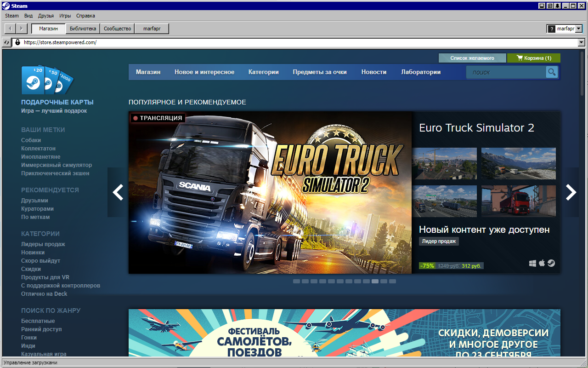Open the Игры menu

(x=65, y=16)
